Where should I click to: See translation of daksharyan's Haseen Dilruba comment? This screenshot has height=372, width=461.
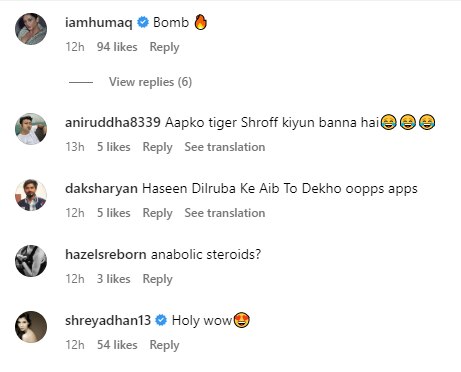225,213
